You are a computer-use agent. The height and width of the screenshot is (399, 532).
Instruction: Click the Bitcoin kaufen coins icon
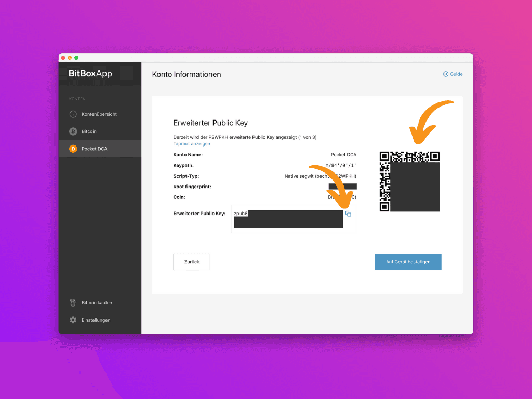pyautogui.click(x=73, y=303)
